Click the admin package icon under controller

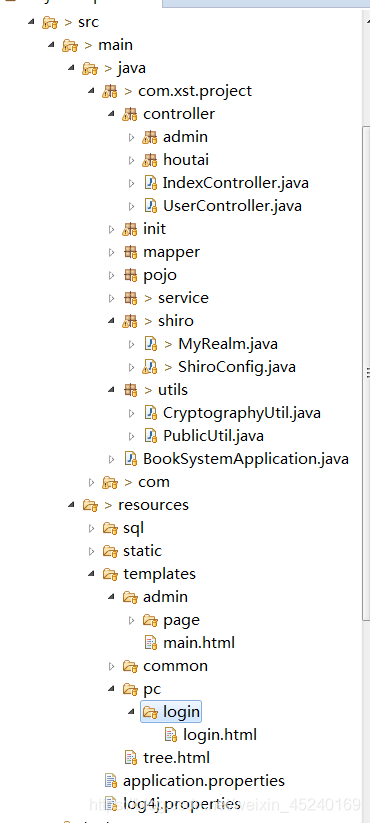click(150, 137)
